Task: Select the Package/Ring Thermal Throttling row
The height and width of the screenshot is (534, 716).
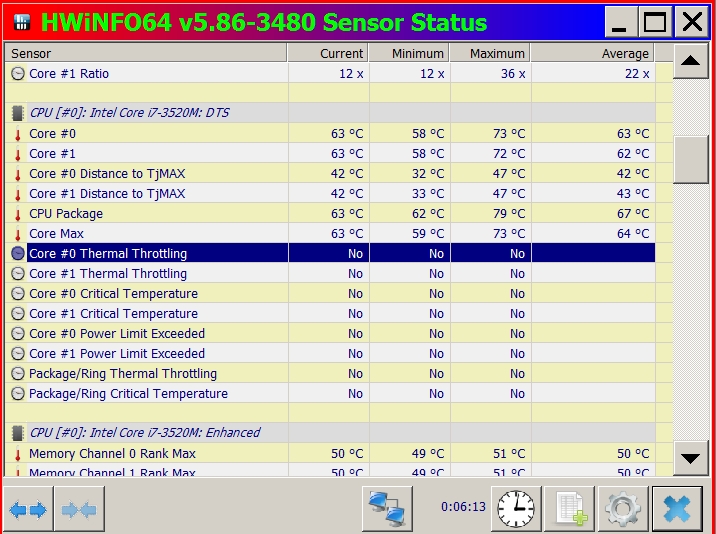Action: click(330, 374)
